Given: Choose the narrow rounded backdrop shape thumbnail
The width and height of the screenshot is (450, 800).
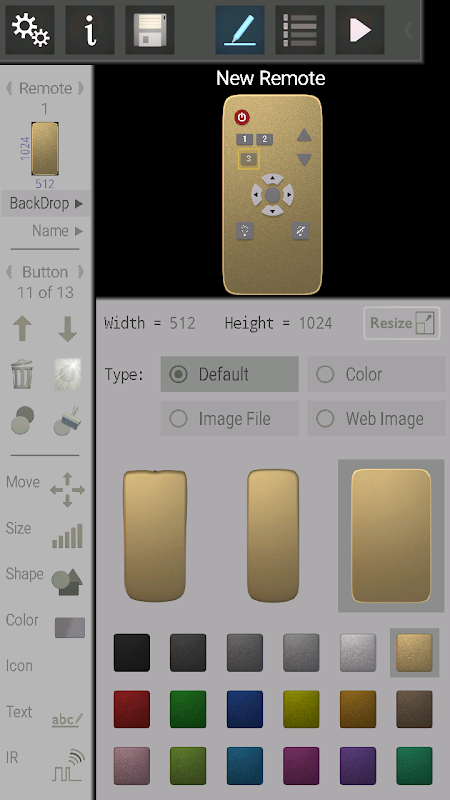Looking at the screenshot, I should point(273,536).
